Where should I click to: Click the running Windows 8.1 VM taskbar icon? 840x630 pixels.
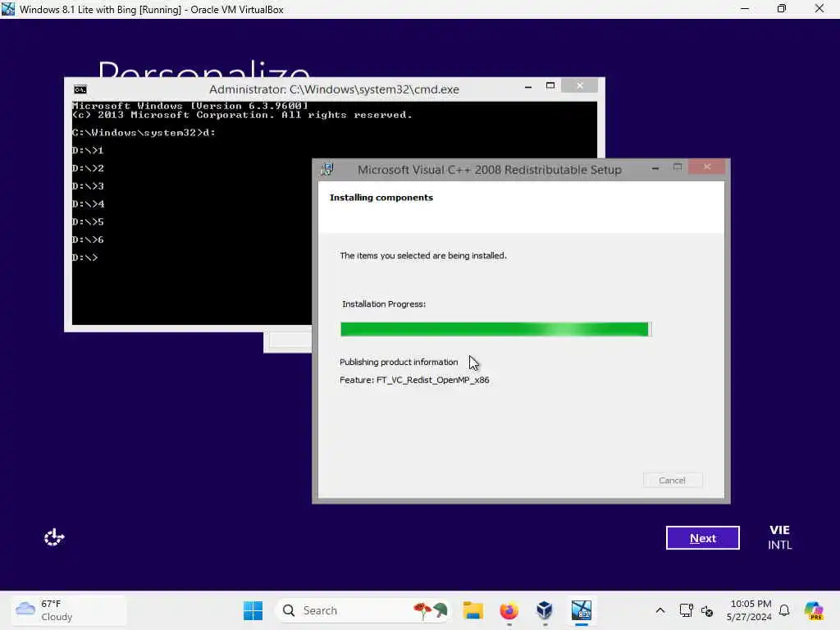coord(582,610)
